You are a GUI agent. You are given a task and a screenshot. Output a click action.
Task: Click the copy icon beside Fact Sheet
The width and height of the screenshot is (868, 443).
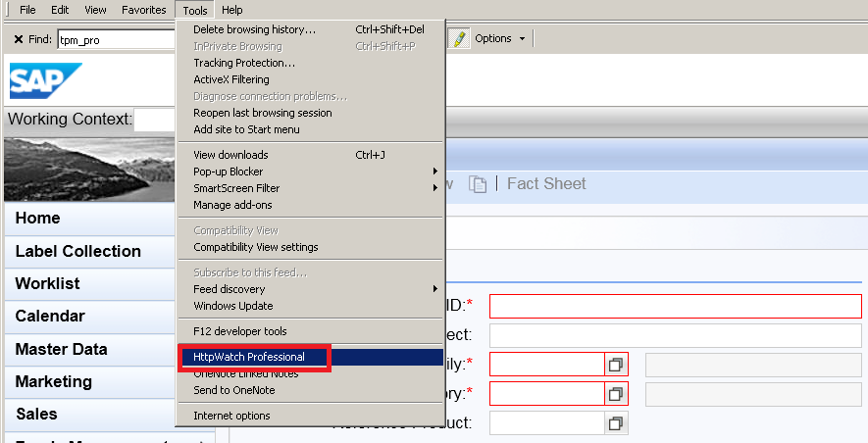[x=478, y=184]
